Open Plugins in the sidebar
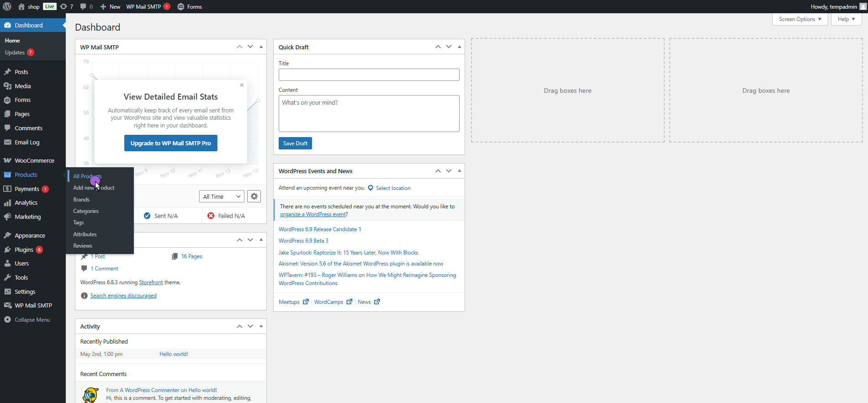Viewport: 868px width, 403px height. click(24, 249)
